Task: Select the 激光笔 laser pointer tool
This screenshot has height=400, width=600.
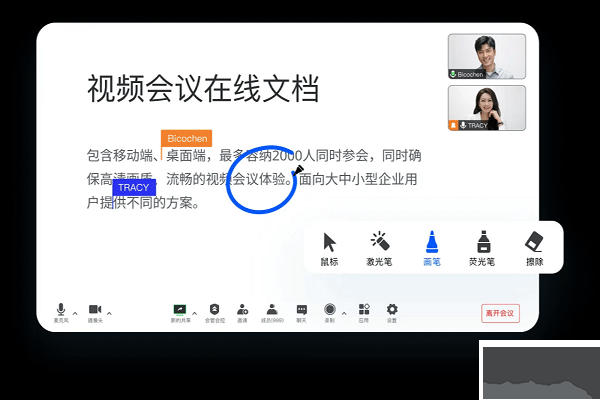Action: [x=379, y=248]
